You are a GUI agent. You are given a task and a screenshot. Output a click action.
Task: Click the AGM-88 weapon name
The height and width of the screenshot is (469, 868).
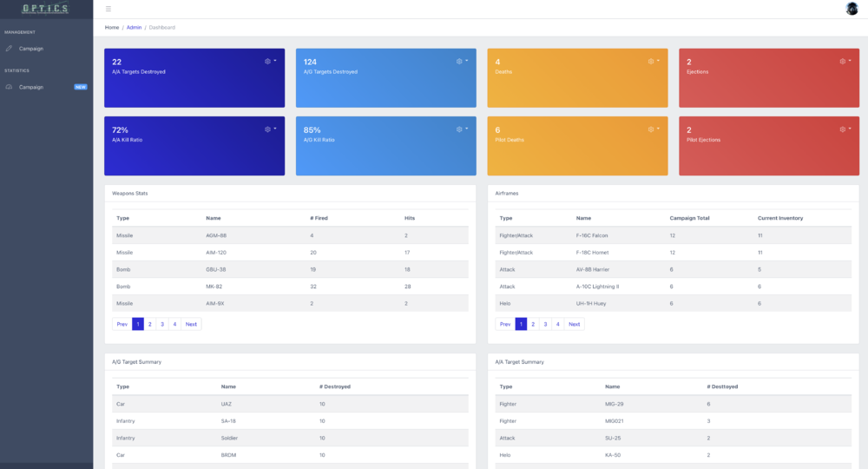[x=216, y=235]
